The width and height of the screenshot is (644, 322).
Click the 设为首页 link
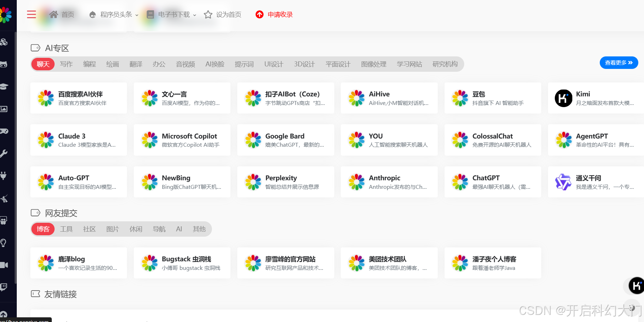tap(229, 15)
